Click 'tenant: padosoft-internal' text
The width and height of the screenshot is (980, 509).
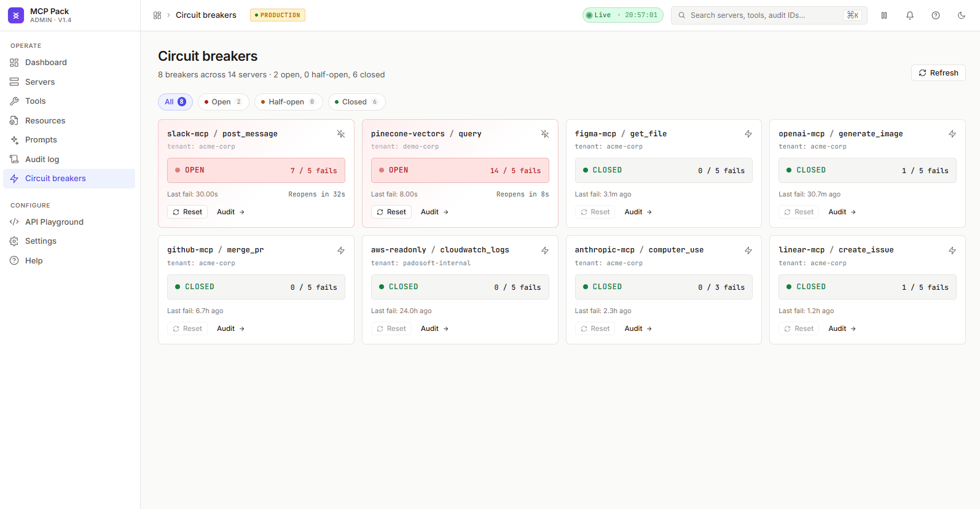click(421, 263)
